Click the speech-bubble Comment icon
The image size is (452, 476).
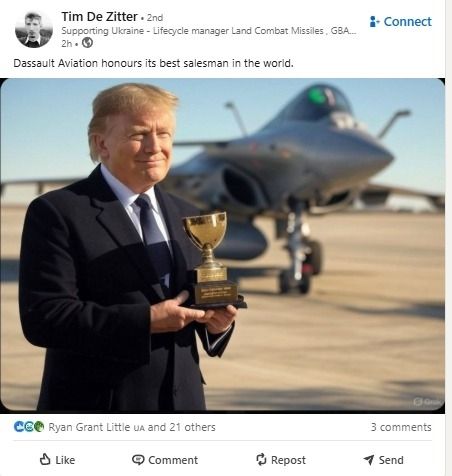tap(138, 460)
